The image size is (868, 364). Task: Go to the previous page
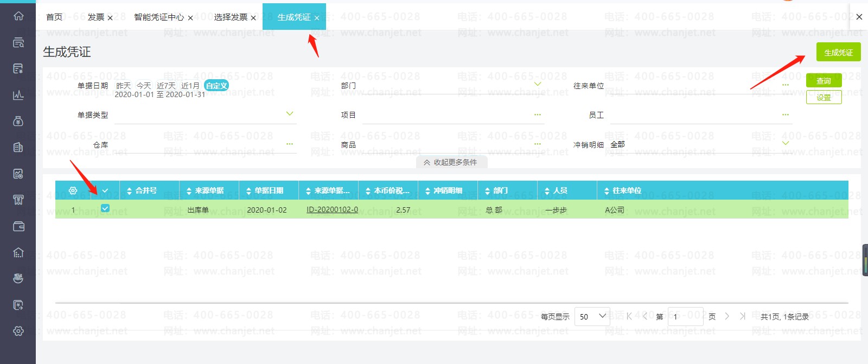tap(644, 316)
